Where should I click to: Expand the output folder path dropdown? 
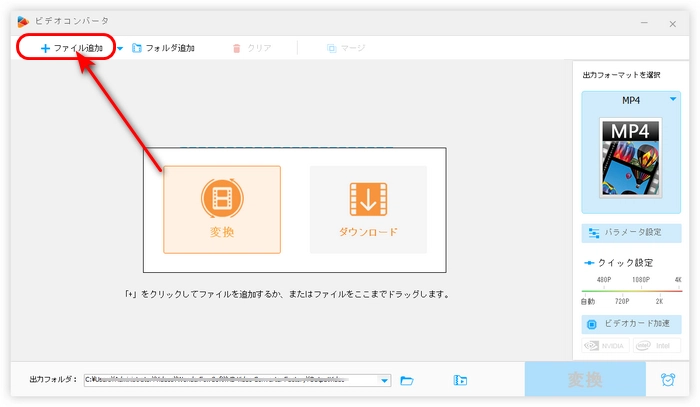(x=385, y=380)
